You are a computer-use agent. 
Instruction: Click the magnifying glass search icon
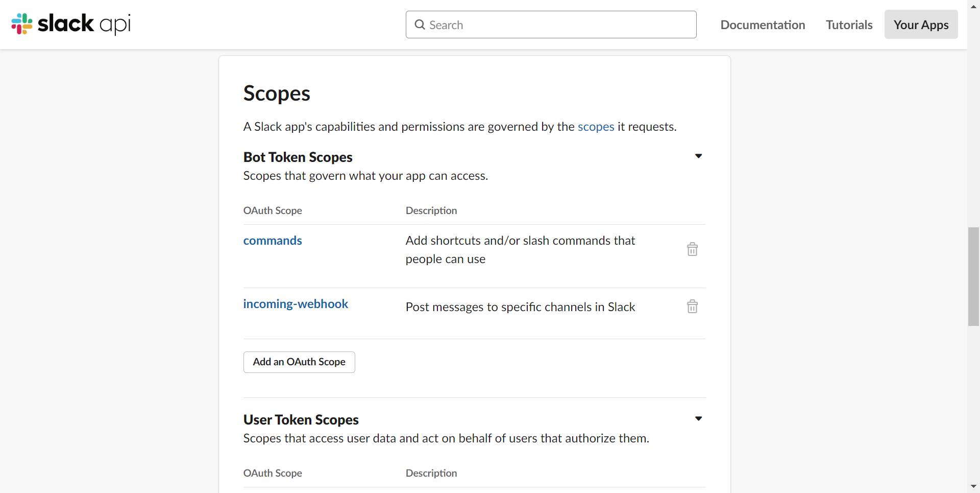coord(420,25)
